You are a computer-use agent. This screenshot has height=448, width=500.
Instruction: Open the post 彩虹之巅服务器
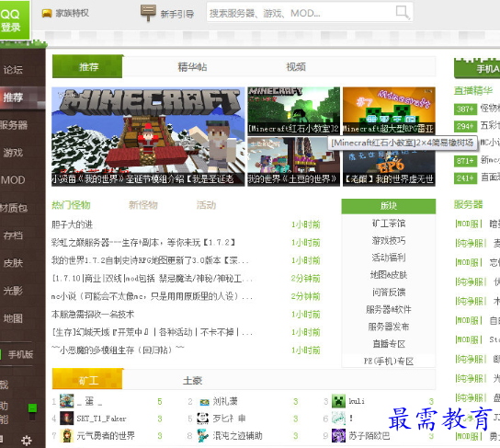click(x=143, y=243)
